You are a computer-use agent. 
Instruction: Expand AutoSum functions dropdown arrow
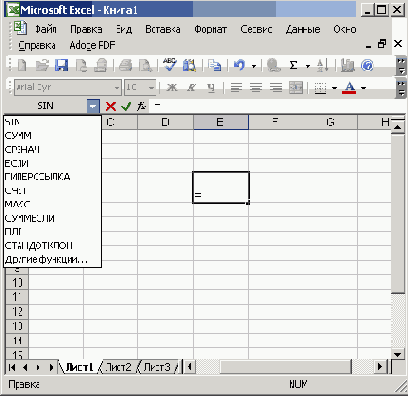click(x=308, y=66)
